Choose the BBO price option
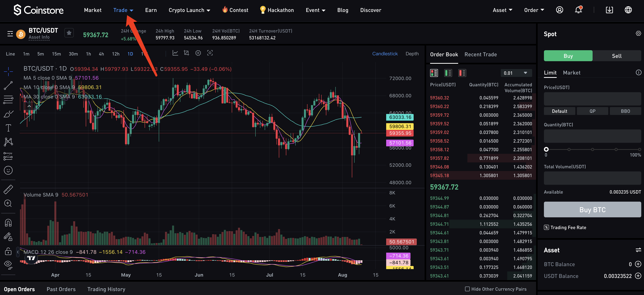Screen dimensions: 644x295 click(626, 111)
